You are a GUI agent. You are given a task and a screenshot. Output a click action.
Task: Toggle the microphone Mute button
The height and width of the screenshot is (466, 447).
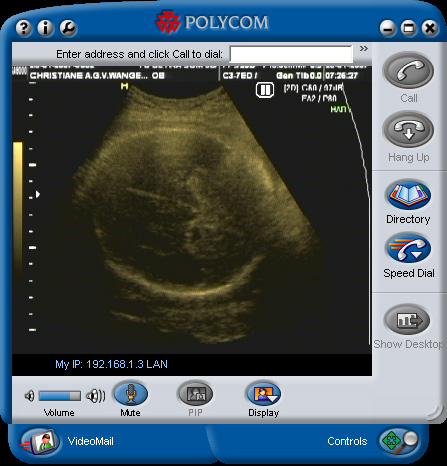tap(131, 393)
